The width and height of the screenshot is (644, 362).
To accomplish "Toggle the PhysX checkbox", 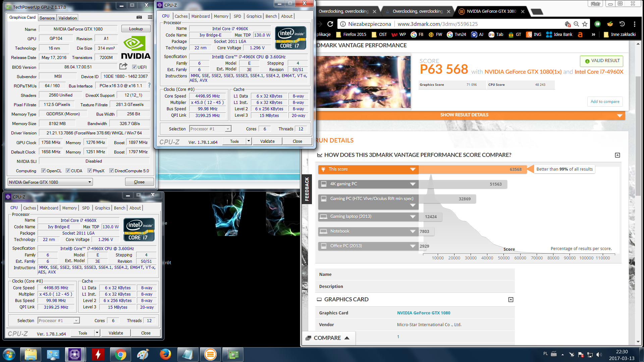I will point(90,171).
